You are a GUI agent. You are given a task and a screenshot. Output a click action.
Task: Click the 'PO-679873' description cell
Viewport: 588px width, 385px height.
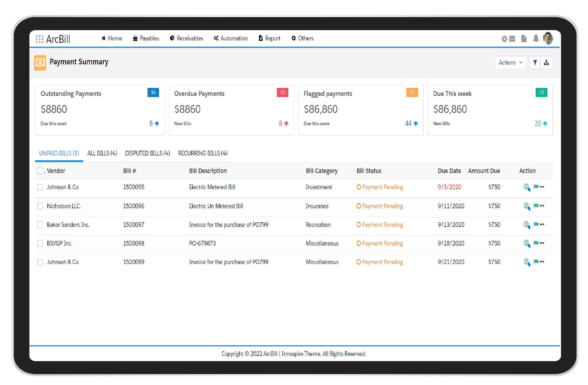[202, 243]
